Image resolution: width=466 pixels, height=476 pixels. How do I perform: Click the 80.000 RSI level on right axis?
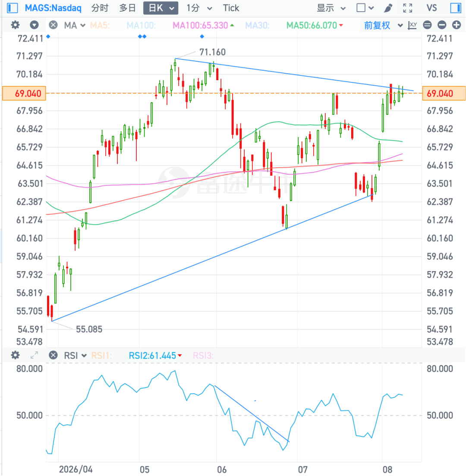[440, 369]
